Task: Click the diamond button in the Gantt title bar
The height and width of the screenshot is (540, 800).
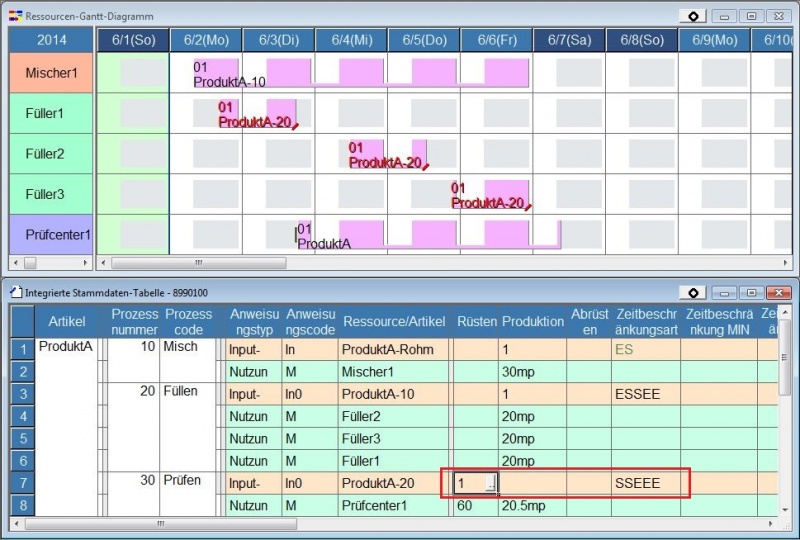Action: click(693, 16)
